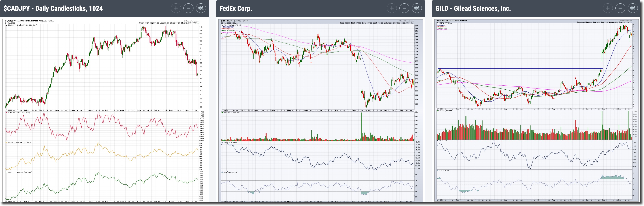Click the plus icon on $CADJPY panel
The width and height of the screenshot is (644, 206).
[176, 8]
